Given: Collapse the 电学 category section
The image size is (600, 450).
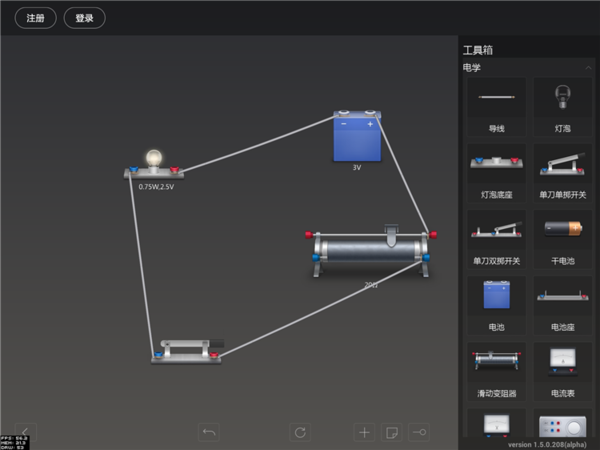Looking at the screenshot, I should 586,68.
